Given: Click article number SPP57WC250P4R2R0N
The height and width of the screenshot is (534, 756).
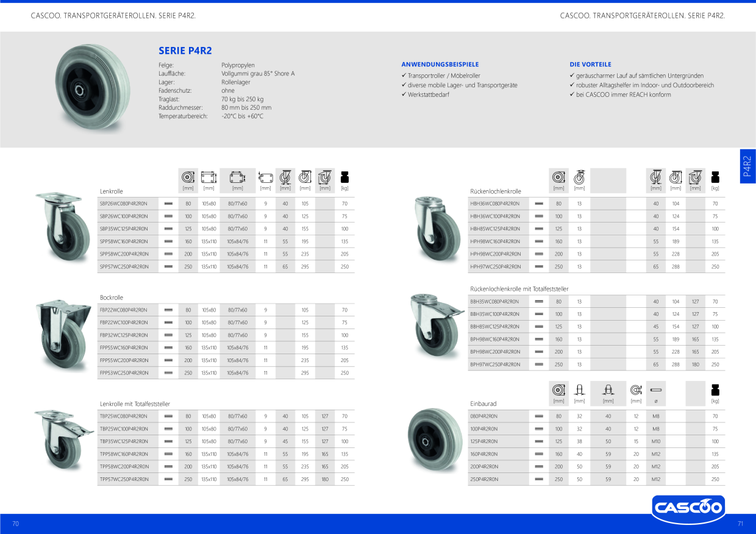Looking at the screenshot, I should coord(124,266).
